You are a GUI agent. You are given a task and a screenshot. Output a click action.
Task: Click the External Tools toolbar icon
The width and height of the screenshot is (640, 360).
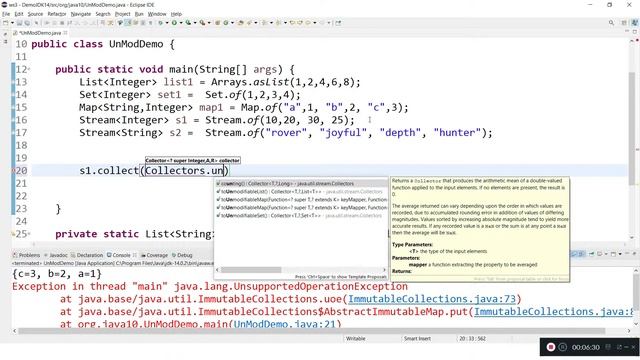click(202, 23)
